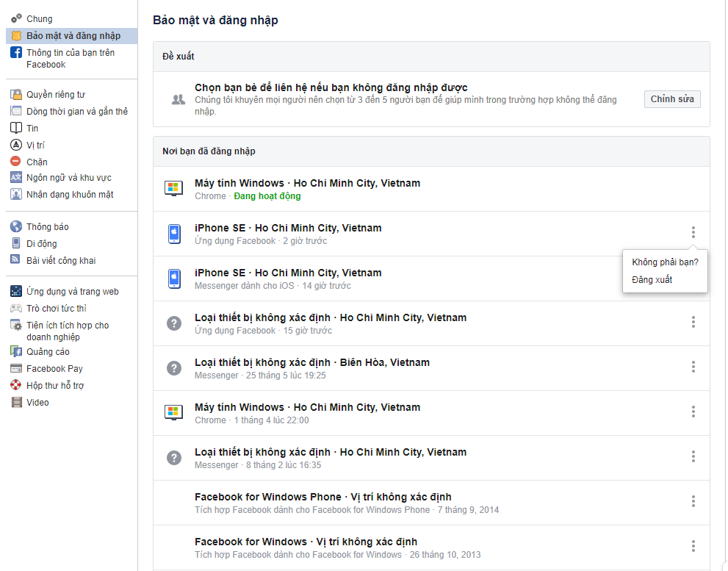This screenshot has height=571, width=728.
Task: Open options for unknown device 15 giờ trước
Action: (693, 322)
